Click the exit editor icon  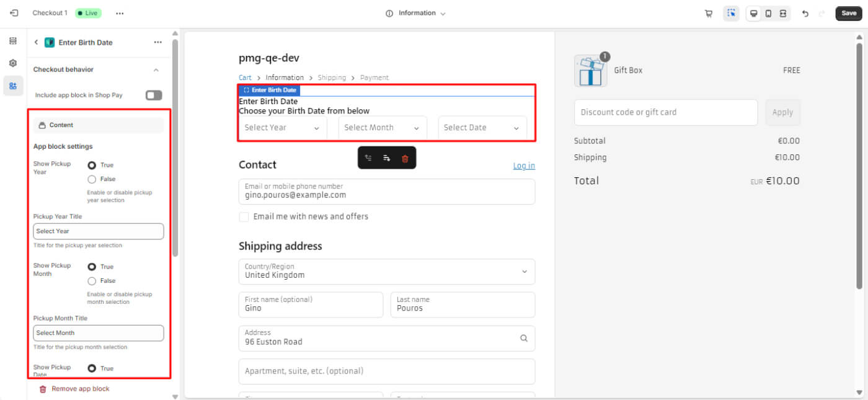tap(14, 13)
